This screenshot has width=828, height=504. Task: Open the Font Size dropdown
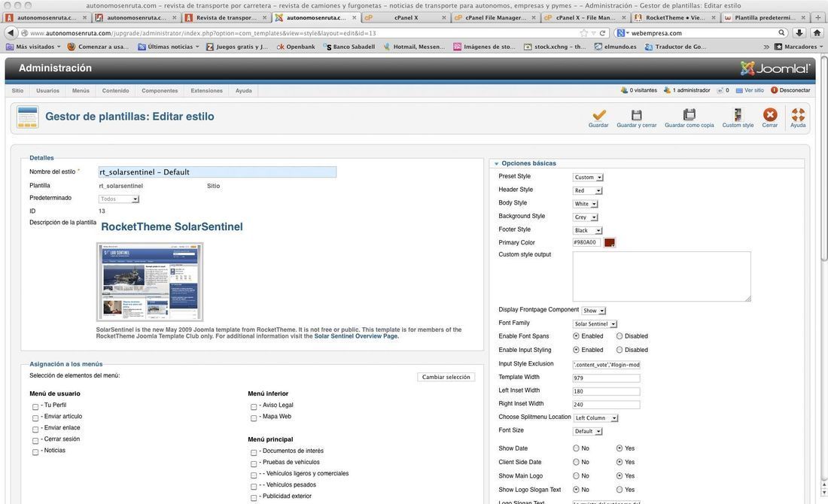click(x=587, y=431)
